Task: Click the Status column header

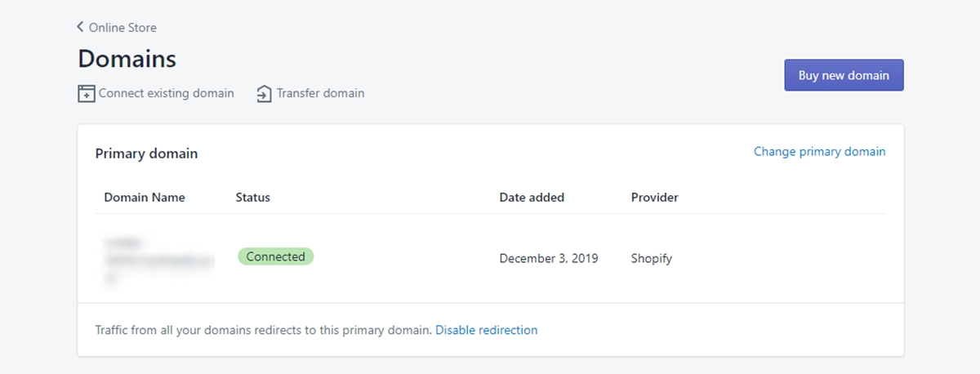Action: pyautogui.click(x=252, y=197)
